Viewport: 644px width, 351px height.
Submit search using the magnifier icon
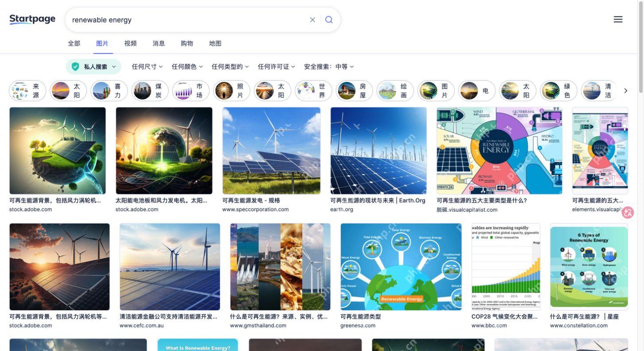[329, 19]
